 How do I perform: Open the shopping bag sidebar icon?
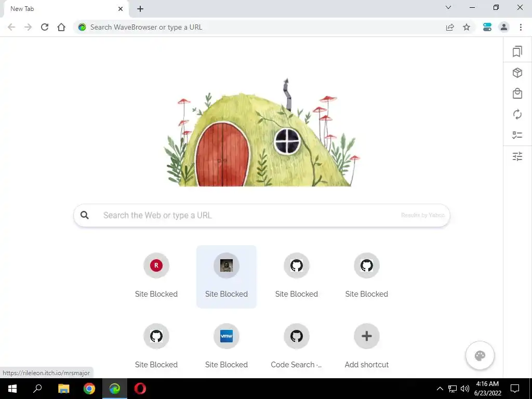click(517, 94)
